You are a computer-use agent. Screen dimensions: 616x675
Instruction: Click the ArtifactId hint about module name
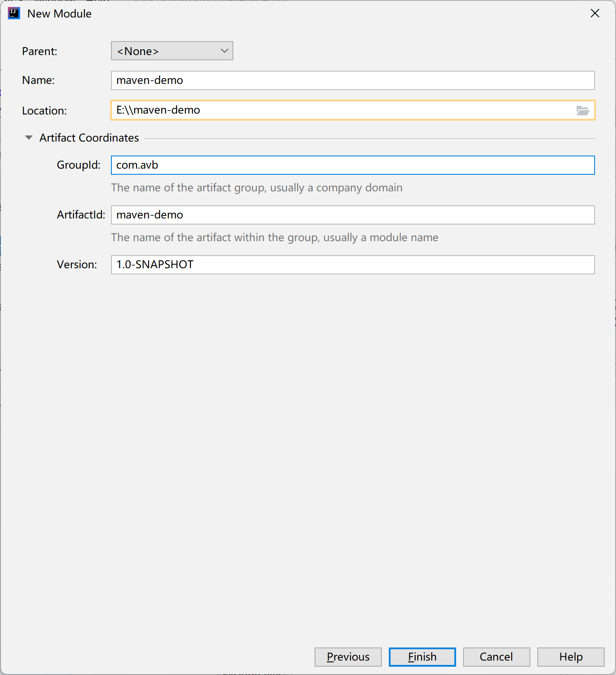(274, 238)
